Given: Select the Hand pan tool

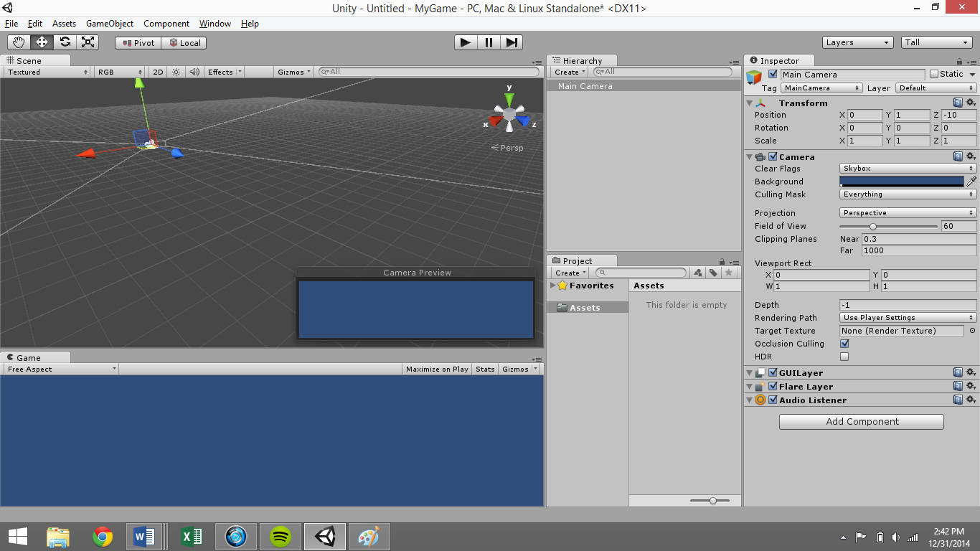Looking at the screenshot, I should [x=19, y=42].
